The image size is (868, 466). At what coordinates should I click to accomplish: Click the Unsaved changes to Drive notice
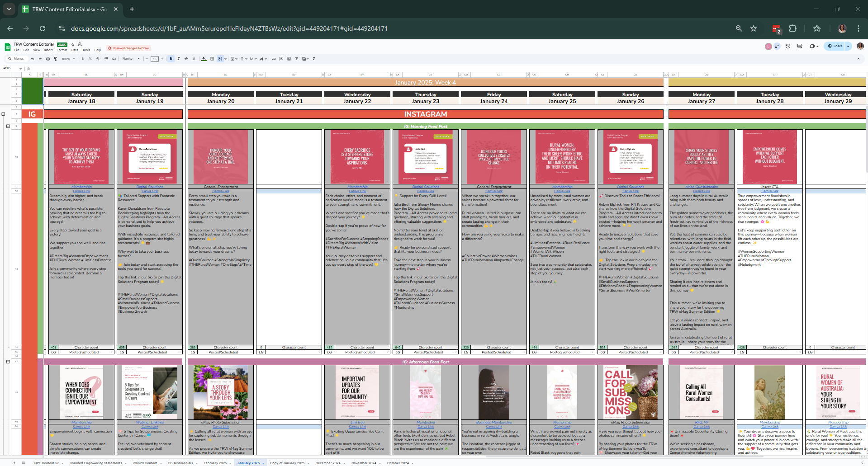tap(129, 48)
